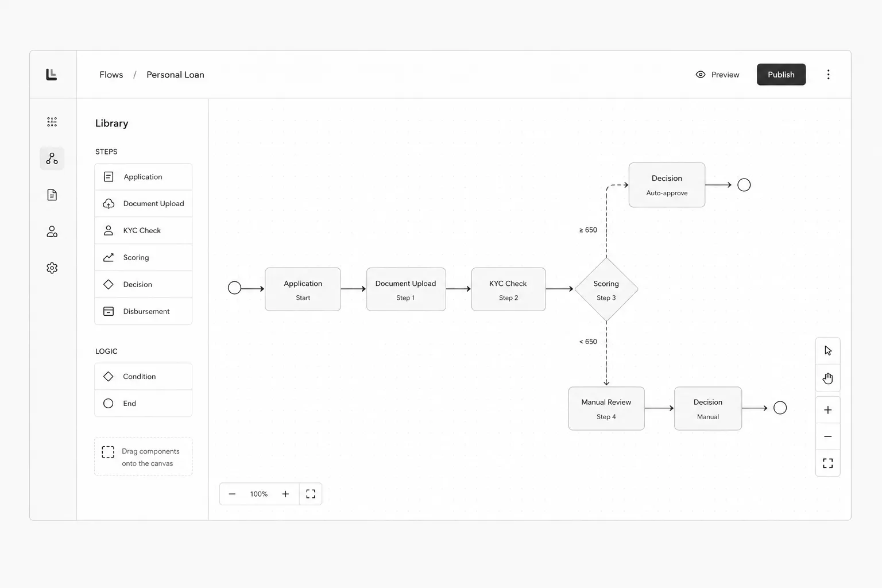The width and height of the screenshot is (882, 588).
Task: Pick the Disbursement library step
Action: [143, 311]
